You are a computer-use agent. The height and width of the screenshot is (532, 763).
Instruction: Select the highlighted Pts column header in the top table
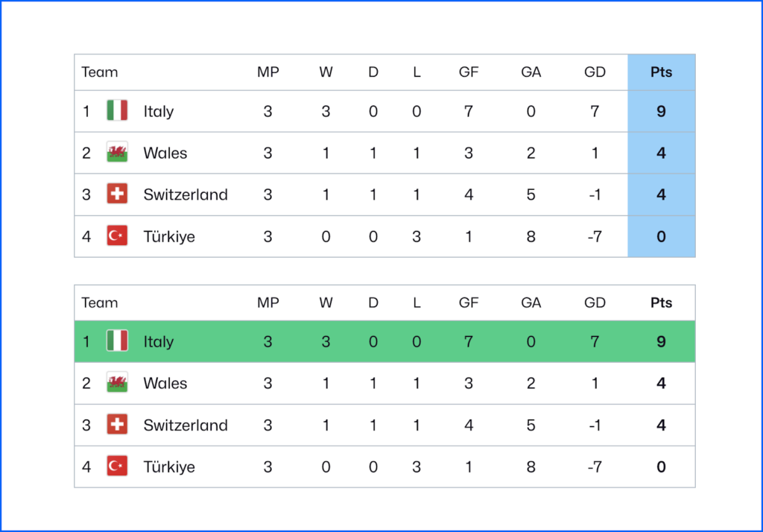click(661, 72)
